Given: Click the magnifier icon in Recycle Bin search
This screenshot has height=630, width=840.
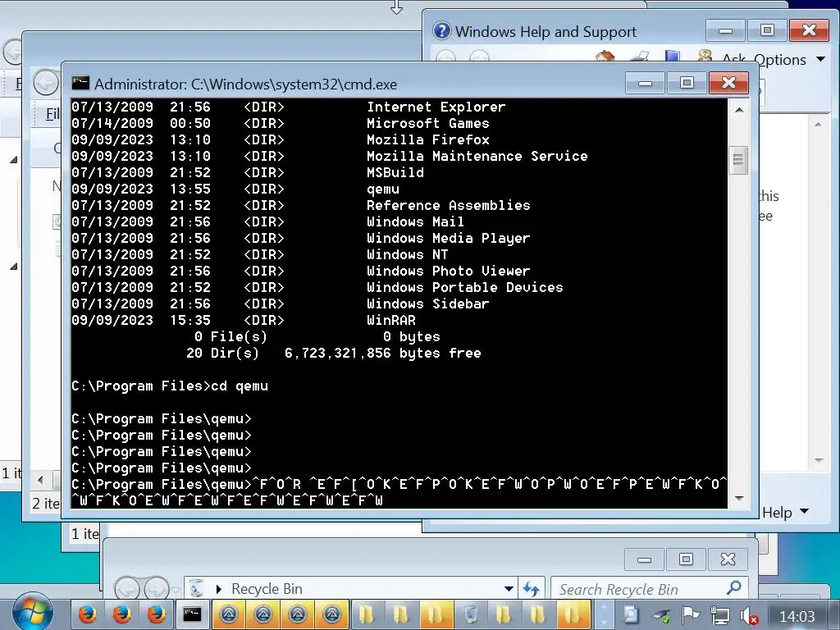Looking at the screenshot, I should (x=734, y=587).
